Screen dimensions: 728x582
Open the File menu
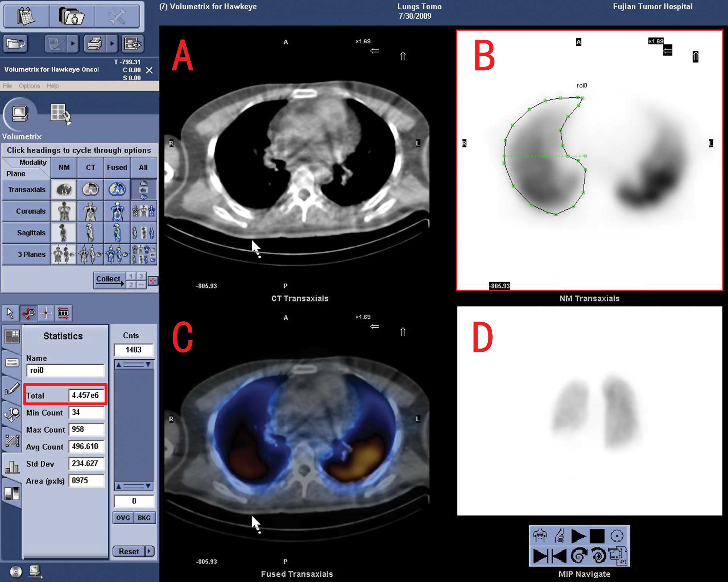[7, 86]
